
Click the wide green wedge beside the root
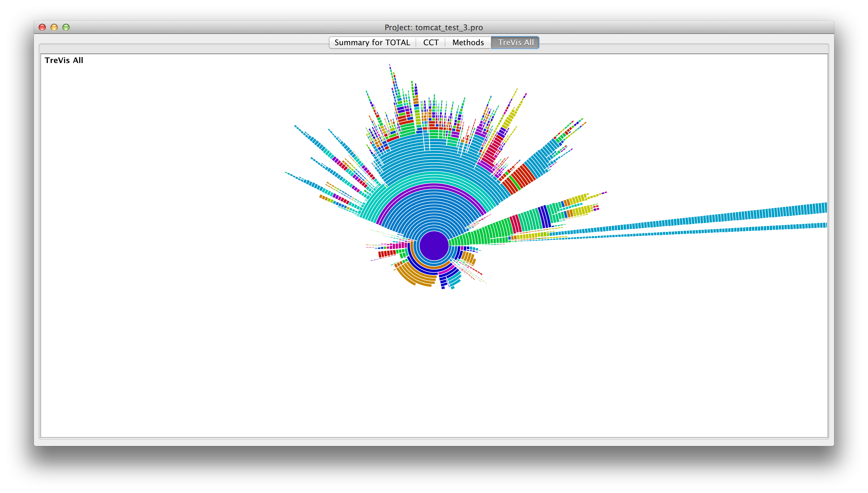481,234
